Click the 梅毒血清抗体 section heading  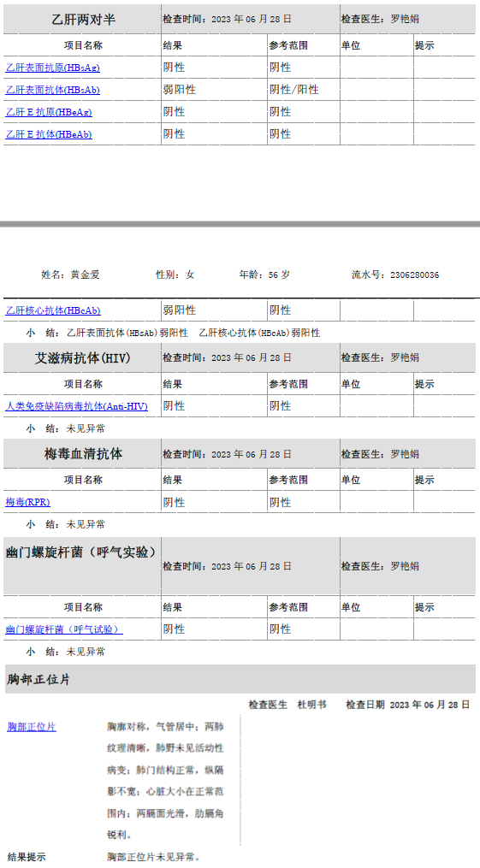(83, 454)
